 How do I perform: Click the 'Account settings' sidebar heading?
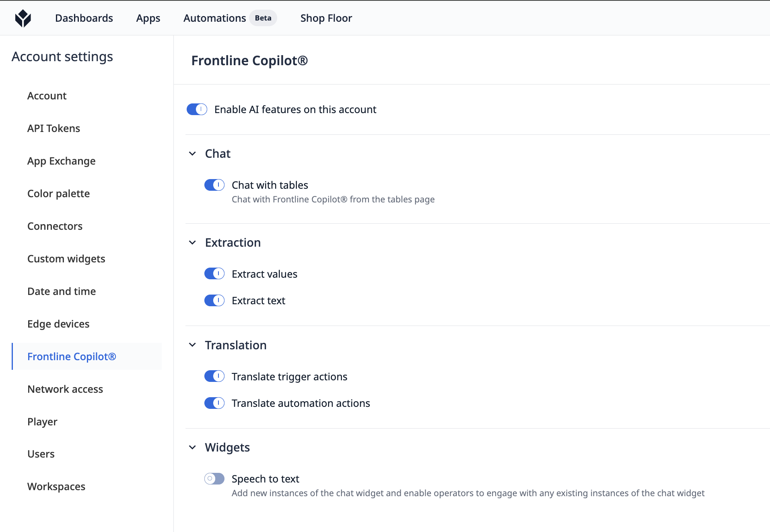(x=62, y=57)
